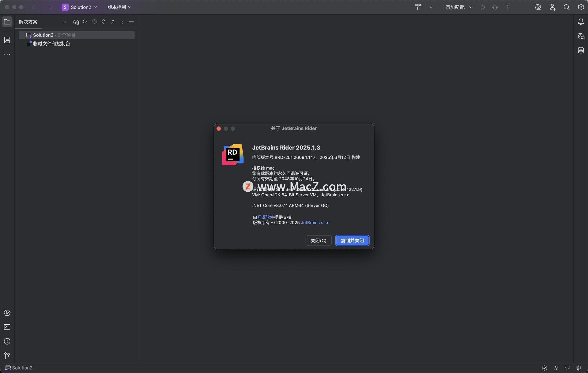
Task: Open the 添加配置 run configuration dropdown
Action: click(459, 7)
